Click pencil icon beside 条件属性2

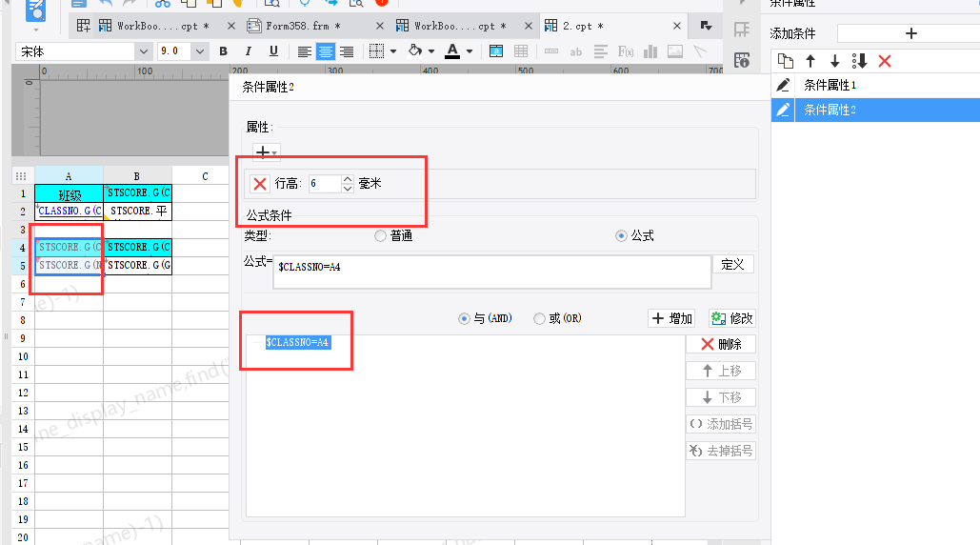click(x=783, y=110)
